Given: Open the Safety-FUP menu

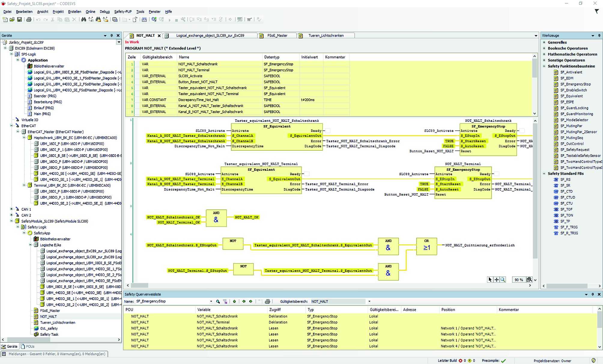Looking at the screenshot, I should 123,11.
